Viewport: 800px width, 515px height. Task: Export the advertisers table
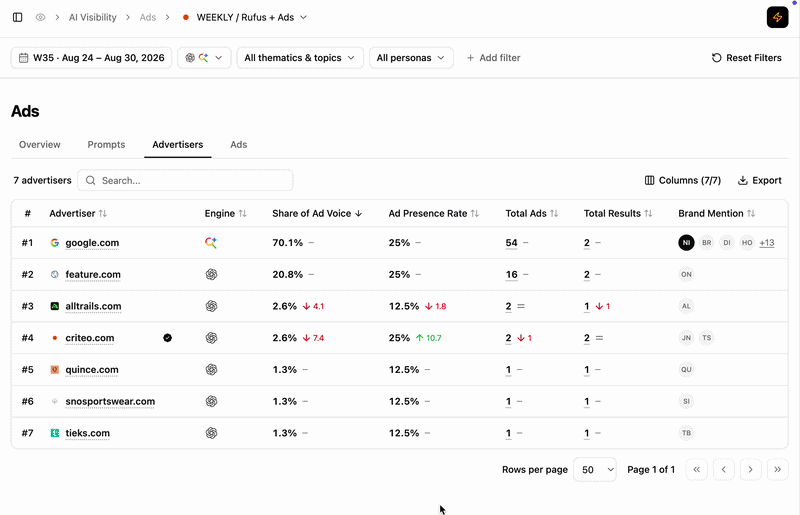pos(760,180)
